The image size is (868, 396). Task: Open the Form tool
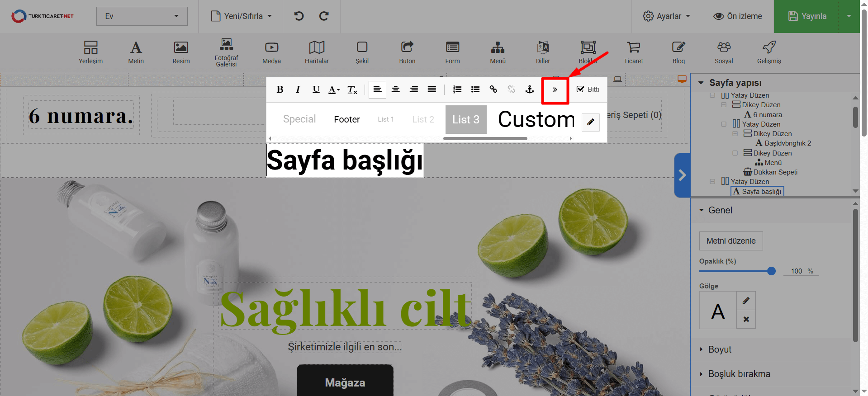coord(452,52)
